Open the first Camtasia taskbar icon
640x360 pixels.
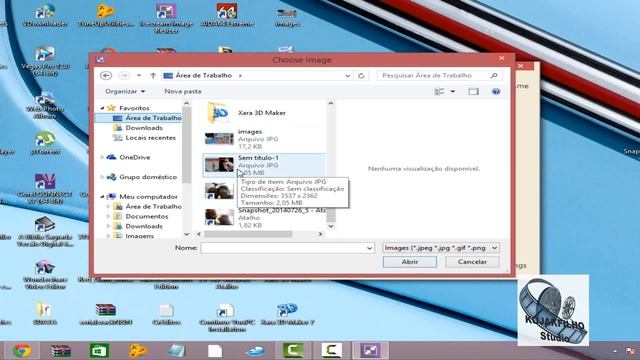tap(293, 351)
